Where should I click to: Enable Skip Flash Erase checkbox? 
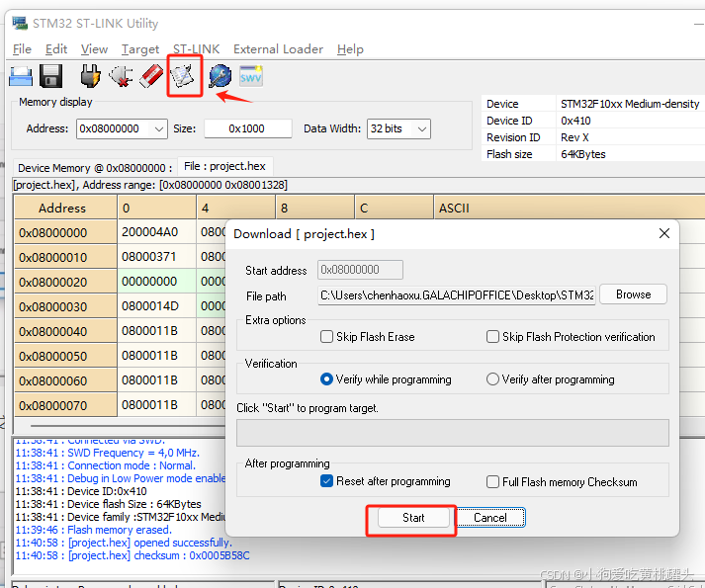pos(326,337)
